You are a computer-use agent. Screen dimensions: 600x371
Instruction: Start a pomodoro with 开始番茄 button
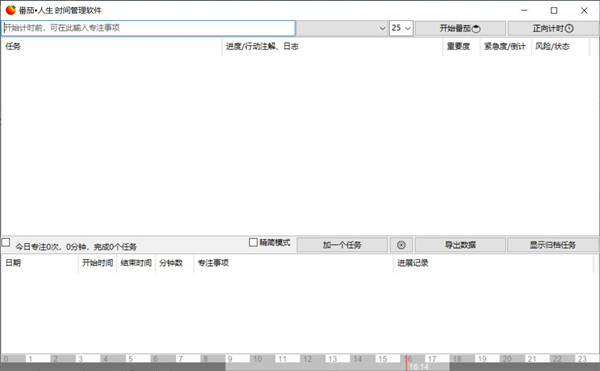coord(460,28)
